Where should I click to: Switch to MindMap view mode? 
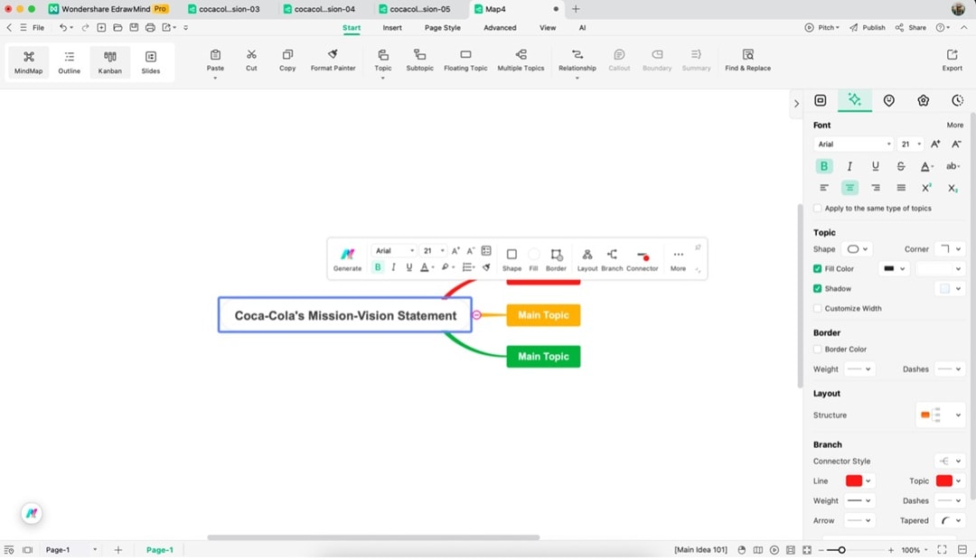[x=29, y=62]
